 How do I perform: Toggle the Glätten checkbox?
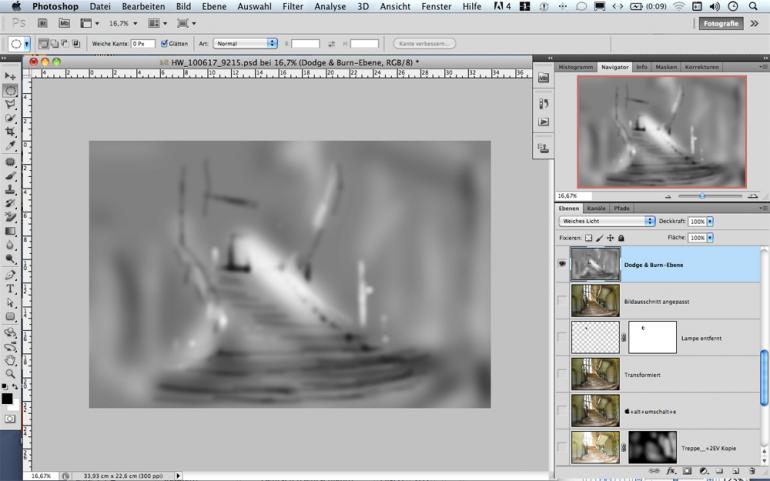(x=164, y=44)
